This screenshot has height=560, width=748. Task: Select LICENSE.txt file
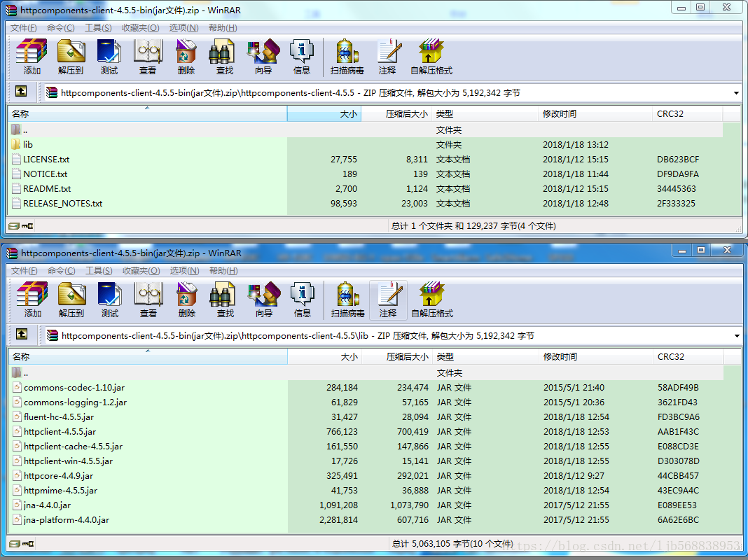[366, 159]
